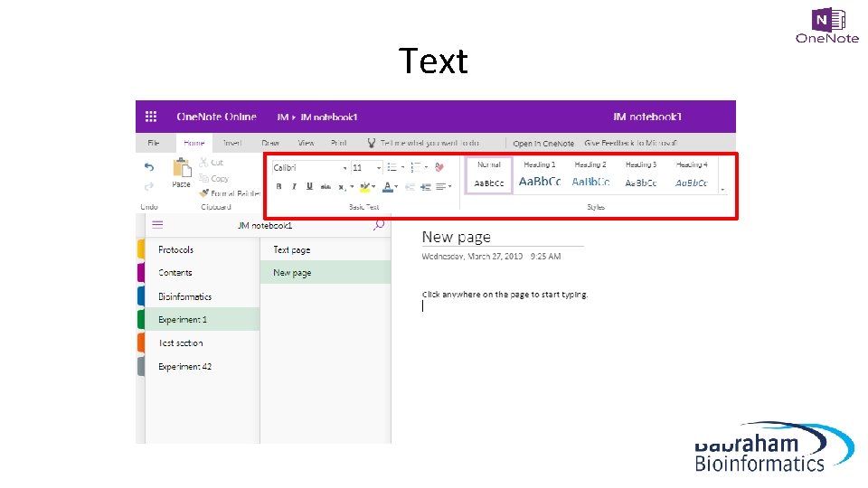Image resolution: width=868 pixels, height=488 pixels.
Task: Click the Undo arrow icon
Action: pyautogui.click(x=149, y=166)
